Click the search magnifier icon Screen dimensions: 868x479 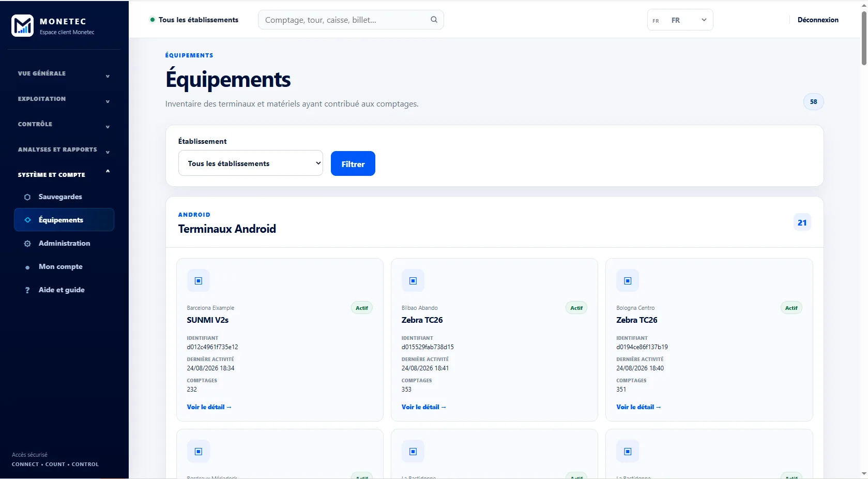click(x=434, y=20)
